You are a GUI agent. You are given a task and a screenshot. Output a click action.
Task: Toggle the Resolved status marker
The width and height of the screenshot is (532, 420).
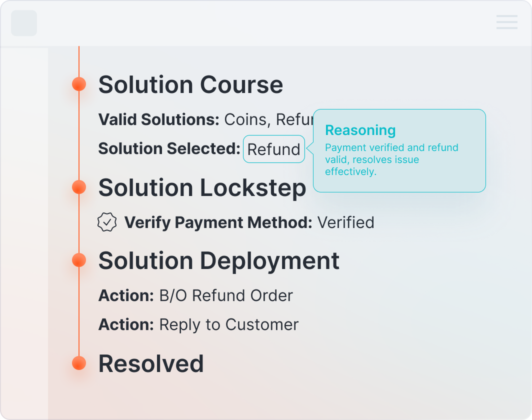[78, 363]
